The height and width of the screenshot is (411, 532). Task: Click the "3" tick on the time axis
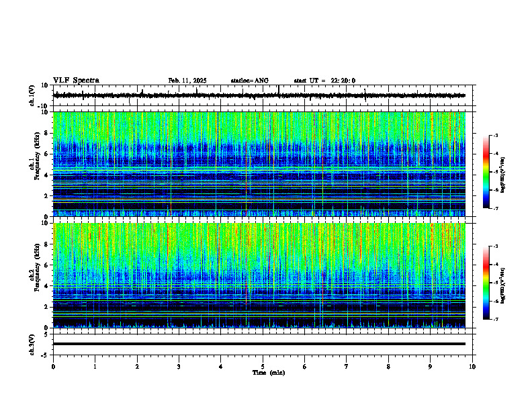coord(179,367)
